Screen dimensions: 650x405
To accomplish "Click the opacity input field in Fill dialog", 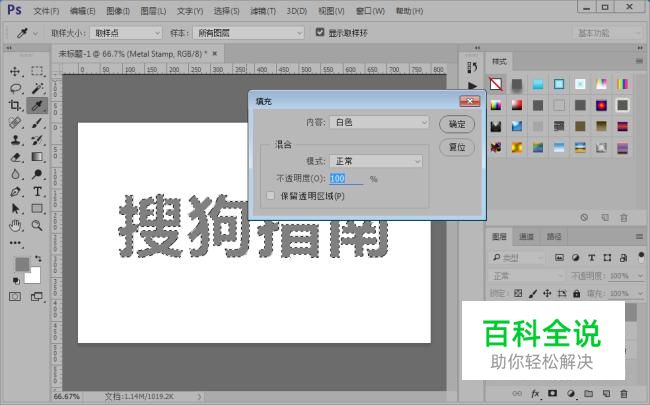I will (x=346, y=178).
